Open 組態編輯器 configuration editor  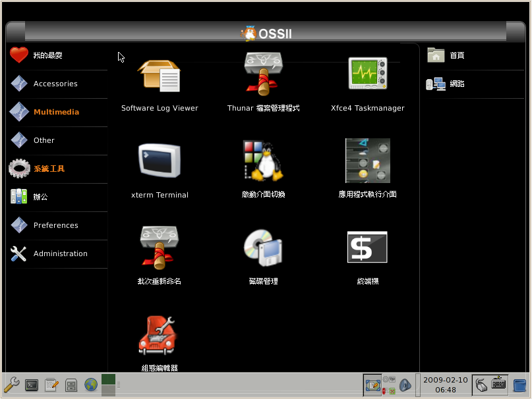(160, 336)
